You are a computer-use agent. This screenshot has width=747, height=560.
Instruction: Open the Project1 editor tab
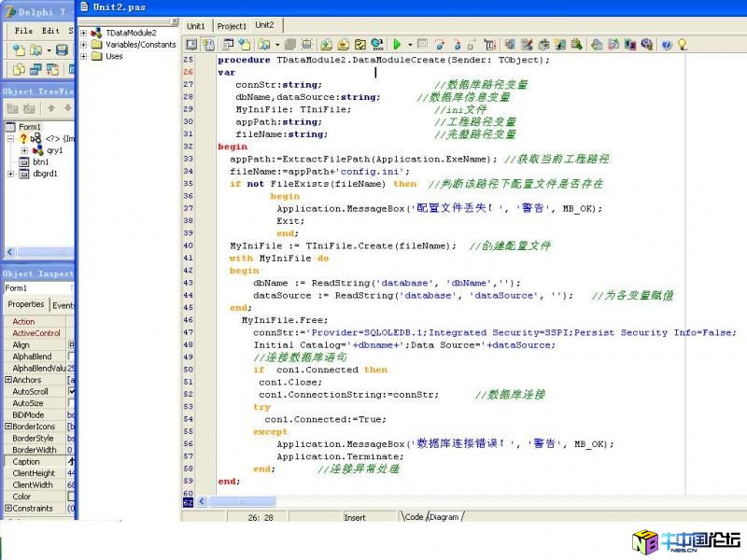[232, 26]
